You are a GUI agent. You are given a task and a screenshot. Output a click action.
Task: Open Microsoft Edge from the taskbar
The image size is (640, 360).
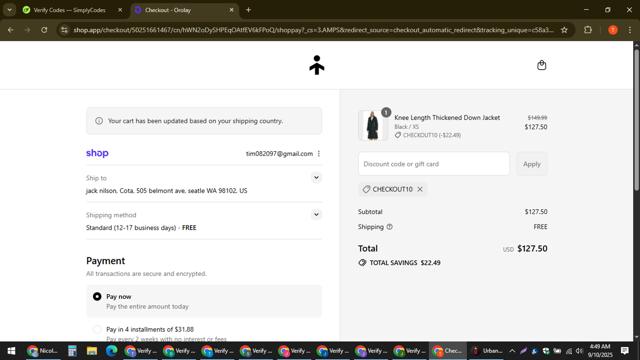click(111, 351)
